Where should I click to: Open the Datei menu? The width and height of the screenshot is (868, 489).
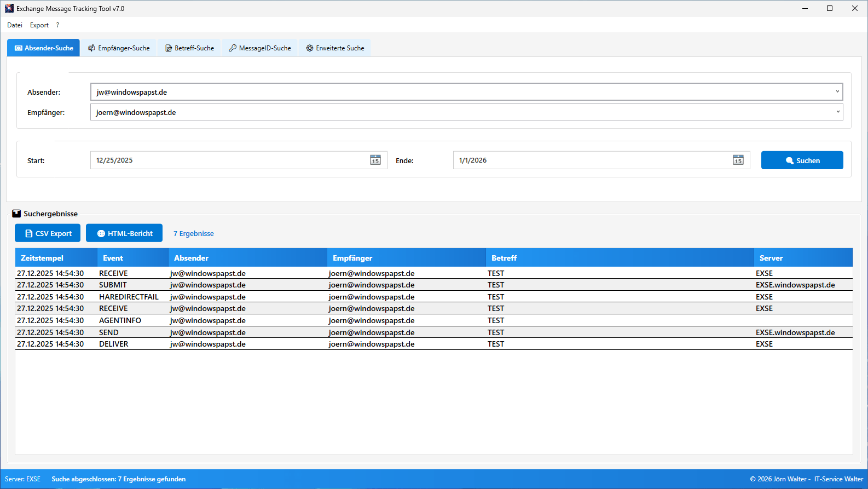click(15, 25)
